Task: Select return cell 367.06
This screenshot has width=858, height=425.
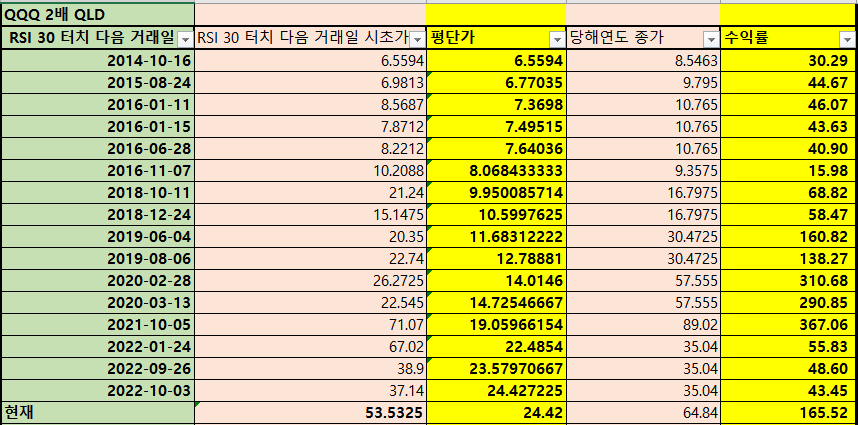Action: coord(787,325)
